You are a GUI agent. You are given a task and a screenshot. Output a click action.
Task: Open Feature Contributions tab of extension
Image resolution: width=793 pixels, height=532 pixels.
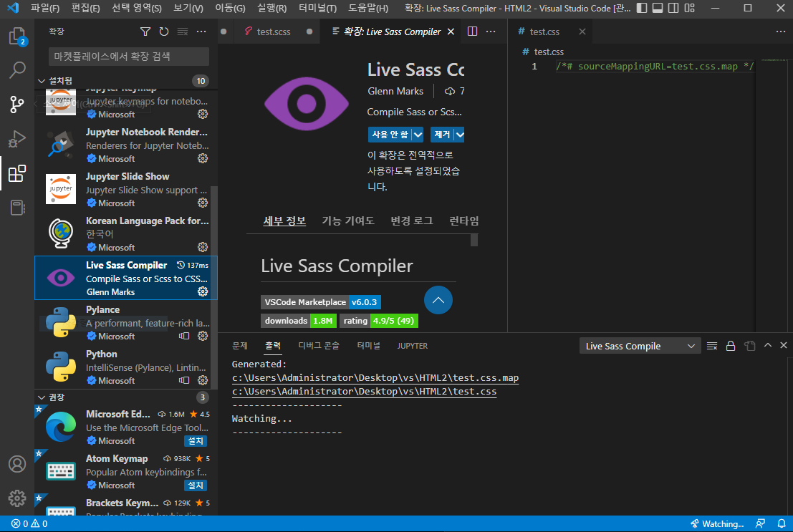click(x=348, y=221)
